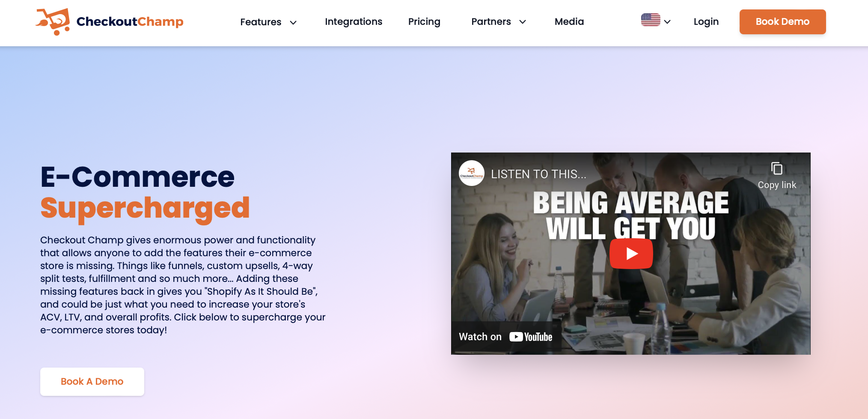Screen dimensions: 868x419
Task: Click the Login link
Action: pyautogui.click(x=706, y=22)
